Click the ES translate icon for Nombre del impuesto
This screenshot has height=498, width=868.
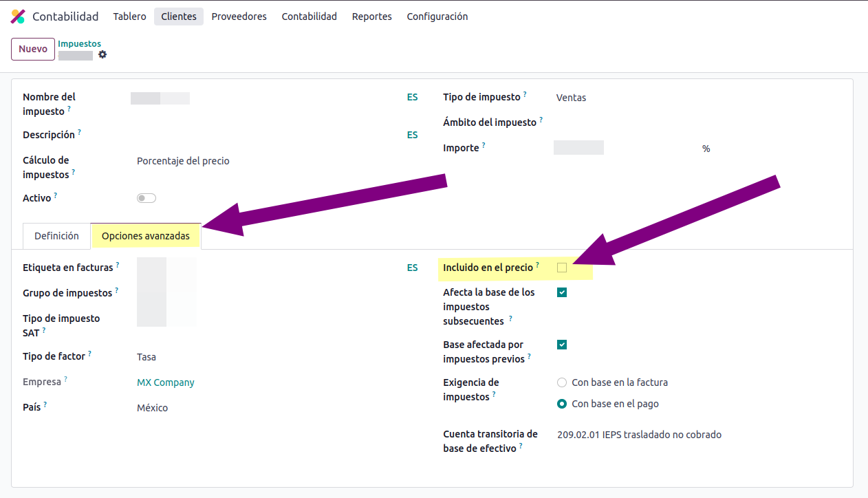(x=412, y=98)
